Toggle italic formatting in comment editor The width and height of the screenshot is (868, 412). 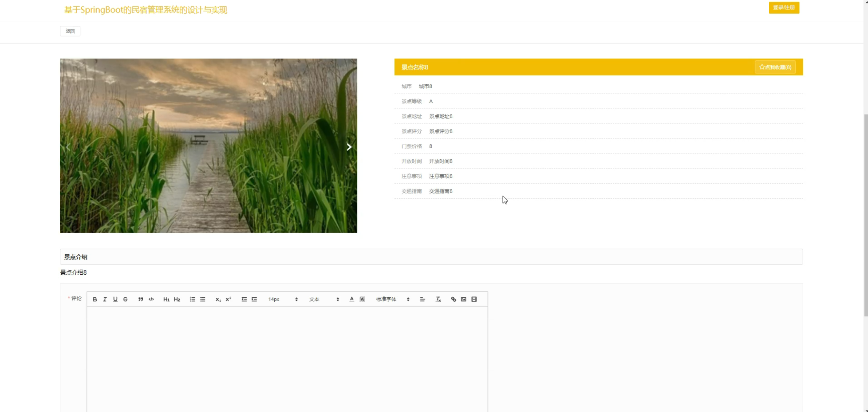pos(105,299)
